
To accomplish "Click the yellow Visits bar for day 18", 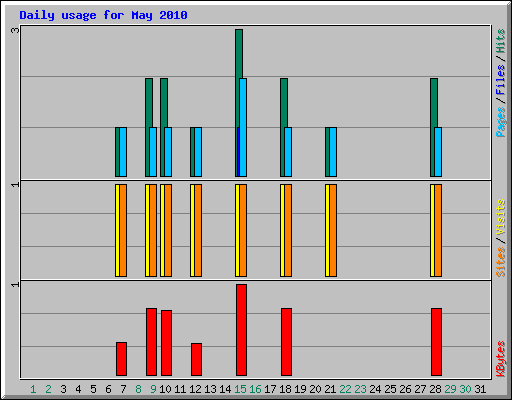I will 282,230.
